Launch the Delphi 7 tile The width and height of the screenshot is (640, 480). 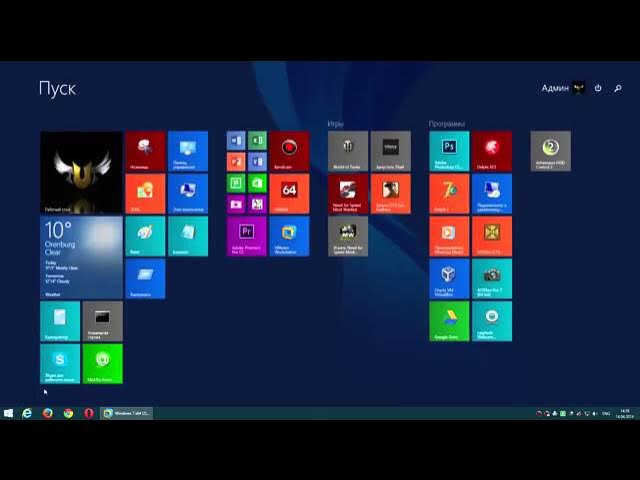pos(449,193)
